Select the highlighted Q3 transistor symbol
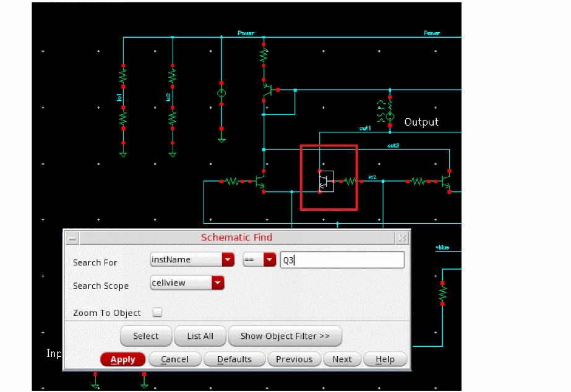 click(x=326, y=181)
